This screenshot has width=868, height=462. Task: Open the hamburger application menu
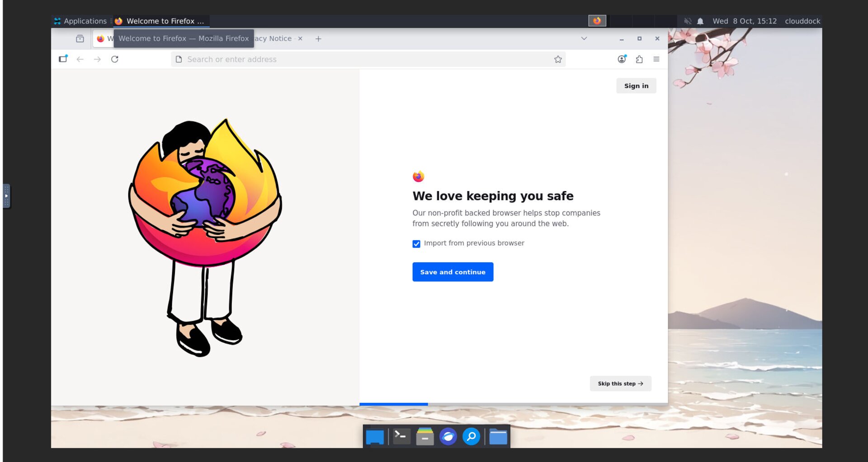coord(656,59)
